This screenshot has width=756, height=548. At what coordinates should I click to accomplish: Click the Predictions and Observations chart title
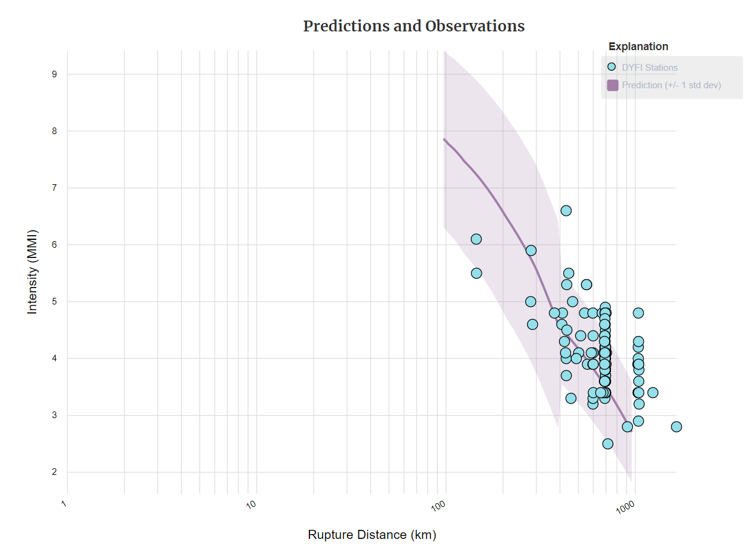coord(414,27)
